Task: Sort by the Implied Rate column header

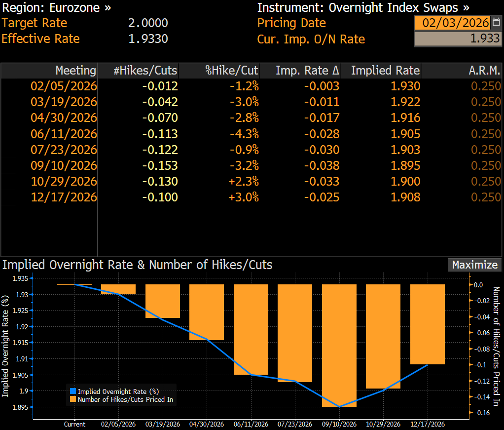Action: tap(381, 71)
